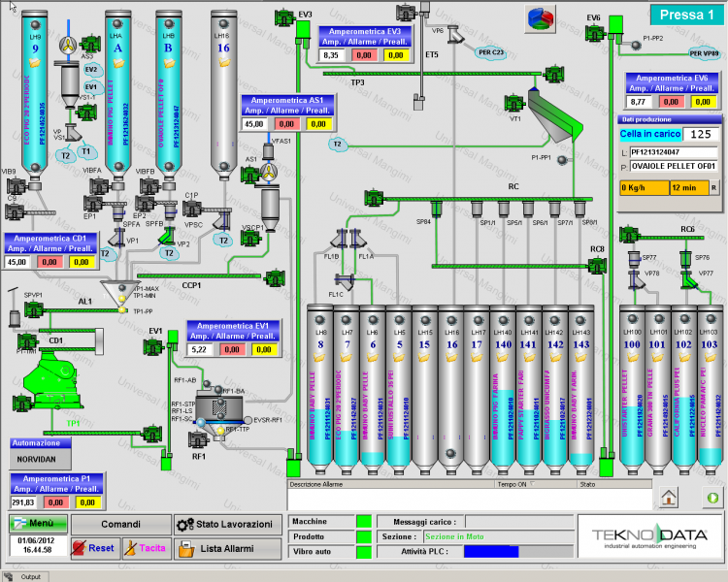This screenshot has width=728, height=582.
Task: Click the Sezione in Moto status text
Action: point(454,536)
